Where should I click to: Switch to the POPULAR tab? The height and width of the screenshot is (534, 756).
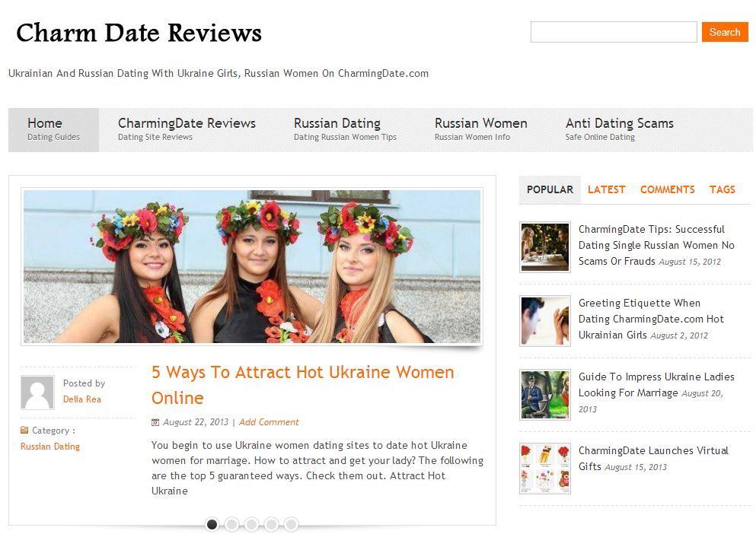550,190
